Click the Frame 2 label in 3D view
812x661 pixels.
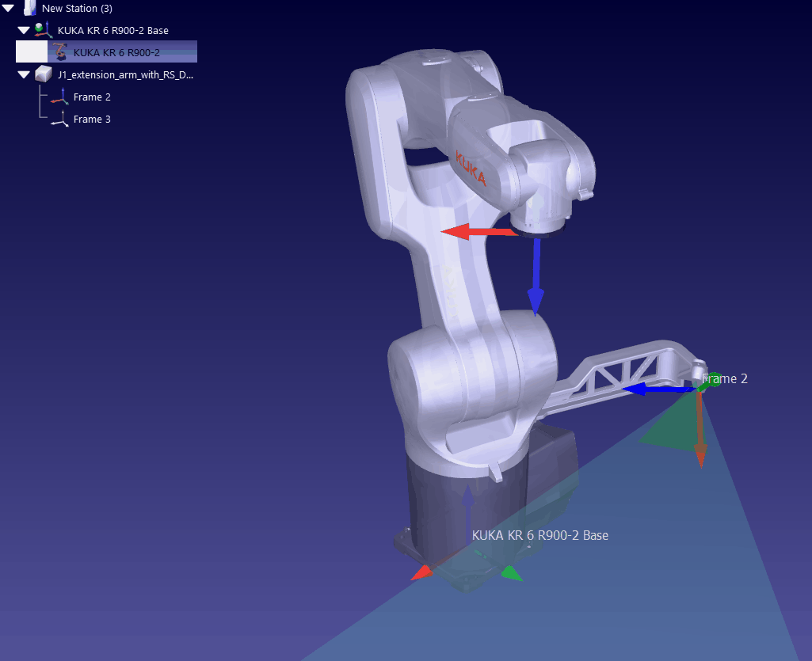[x=725, y=379]
